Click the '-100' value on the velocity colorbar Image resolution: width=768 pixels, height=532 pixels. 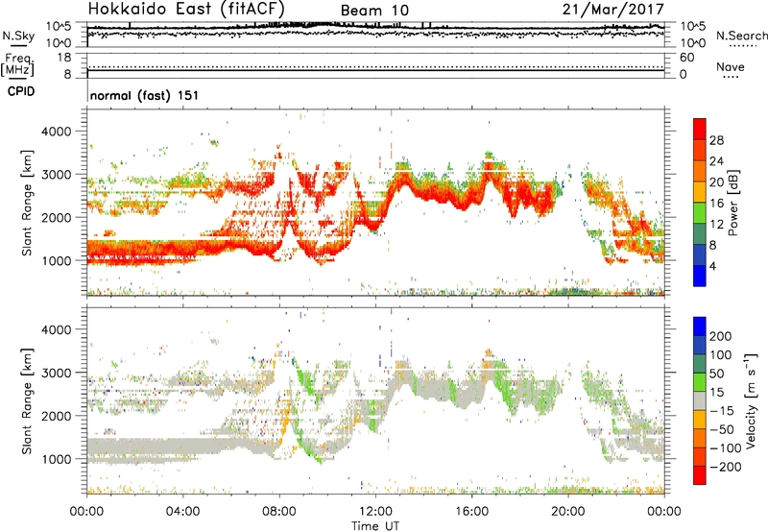coord(726,448)
